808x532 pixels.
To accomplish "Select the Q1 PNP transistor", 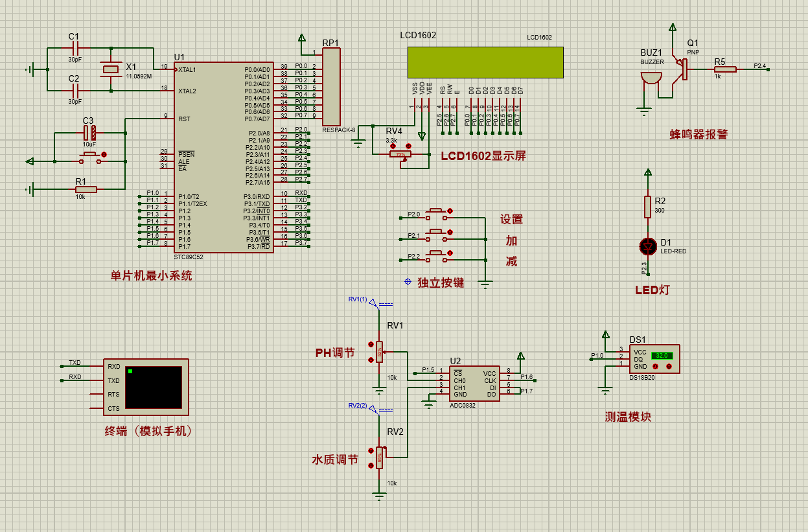I will [x=682, y=69].
